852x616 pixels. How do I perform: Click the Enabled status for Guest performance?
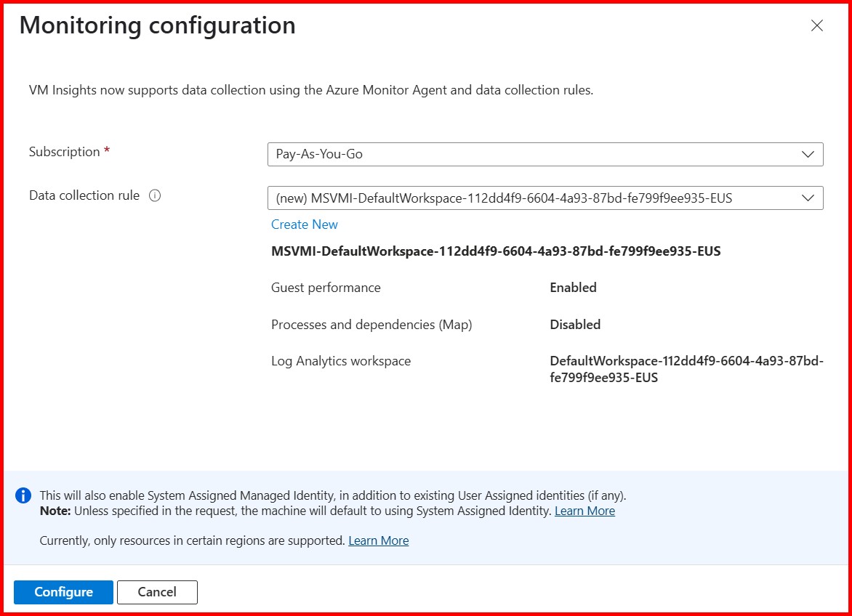[x=574, y=288]
